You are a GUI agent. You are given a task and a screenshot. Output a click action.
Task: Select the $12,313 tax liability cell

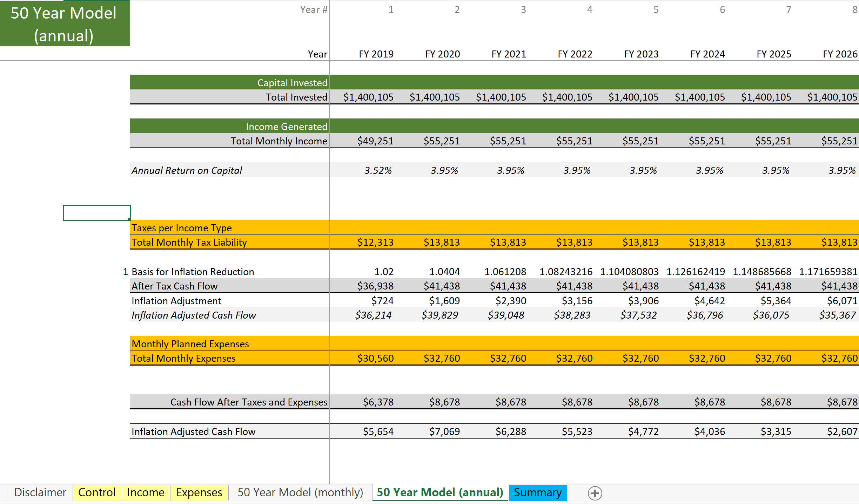tap(375, 242)
